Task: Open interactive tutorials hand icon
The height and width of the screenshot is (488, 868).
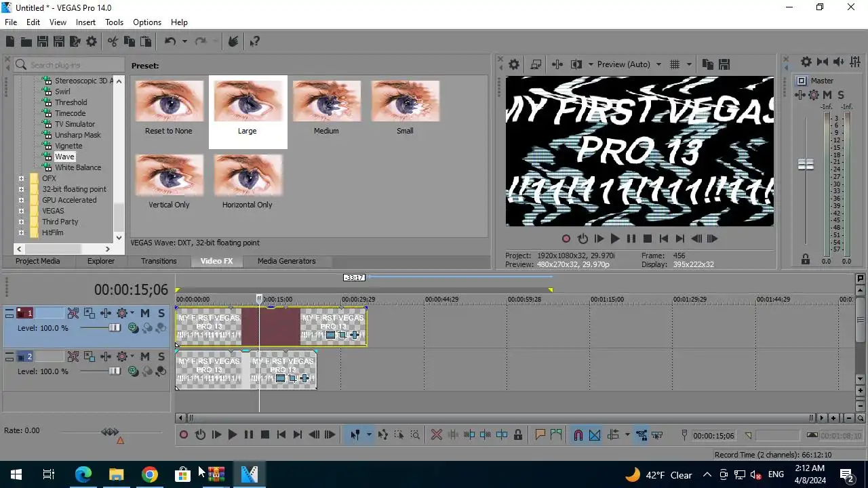Action: [233, 42]
